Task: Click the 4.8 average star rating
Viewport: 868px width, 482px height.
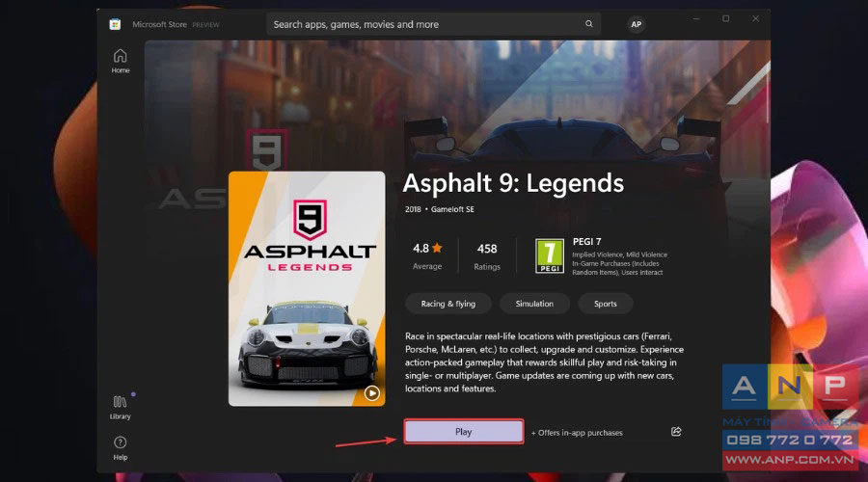Action: pos(427,256)
